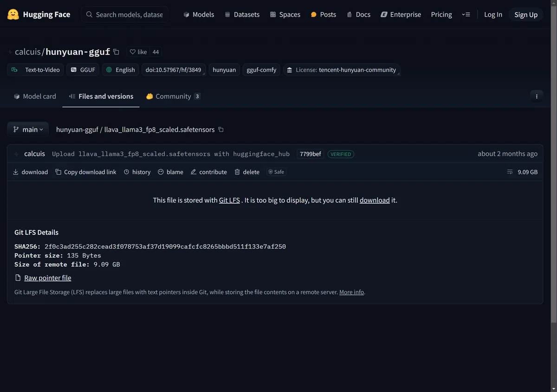Click the Hugging Face logo
557x392 pixels.
39,14
